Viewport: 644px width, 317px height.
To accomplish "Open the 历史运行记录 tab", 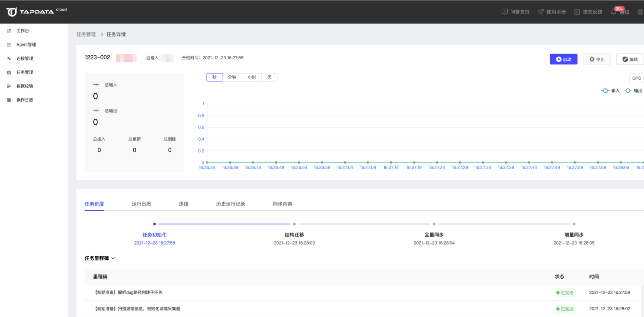I will (230, 204).
